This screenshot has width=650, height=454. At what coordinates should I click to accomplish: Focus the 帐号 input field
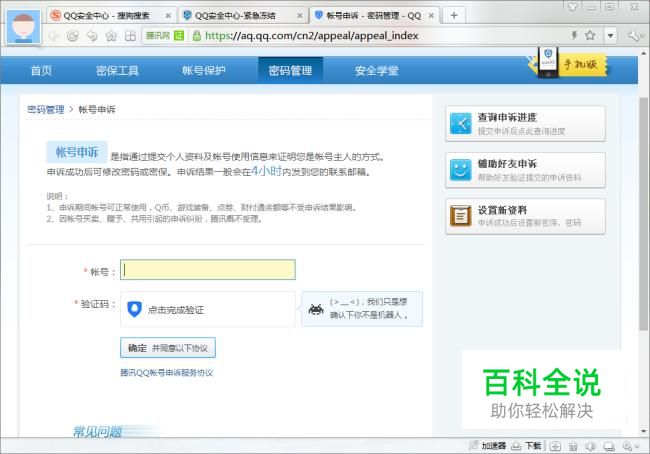tap(208, 269)
